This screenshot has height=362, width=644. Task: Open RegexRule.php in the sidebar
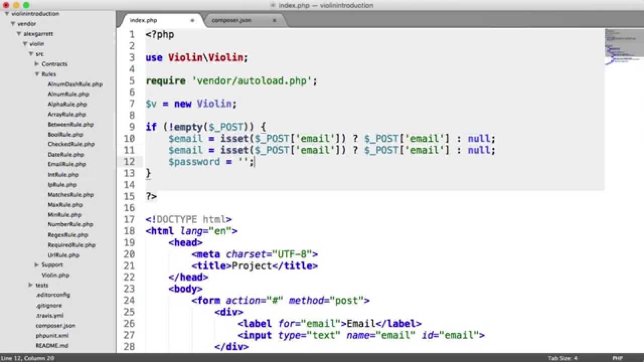68,235
